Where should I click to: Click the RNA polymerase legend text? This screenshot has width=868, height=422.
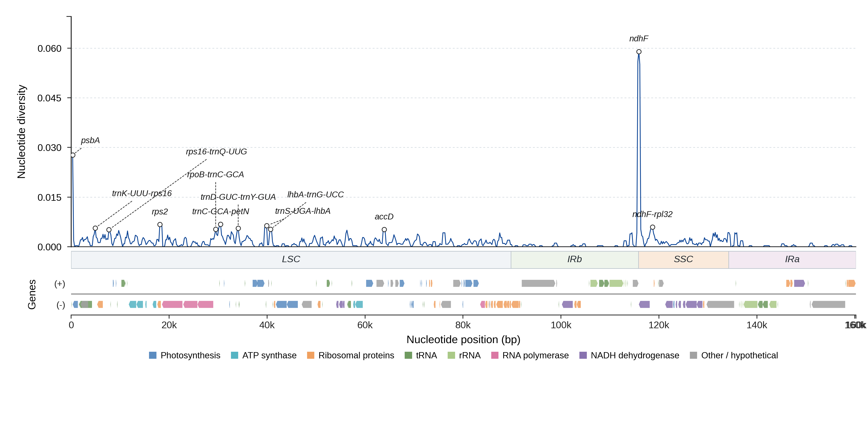pyautogui.click(x=535, y=356)
